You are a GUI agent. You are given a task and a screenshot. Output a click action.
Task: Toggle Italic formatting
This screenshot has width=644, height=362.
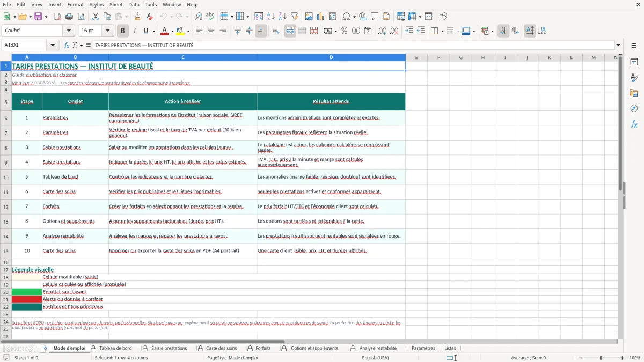pyautogui.click(x=135, y=31)
